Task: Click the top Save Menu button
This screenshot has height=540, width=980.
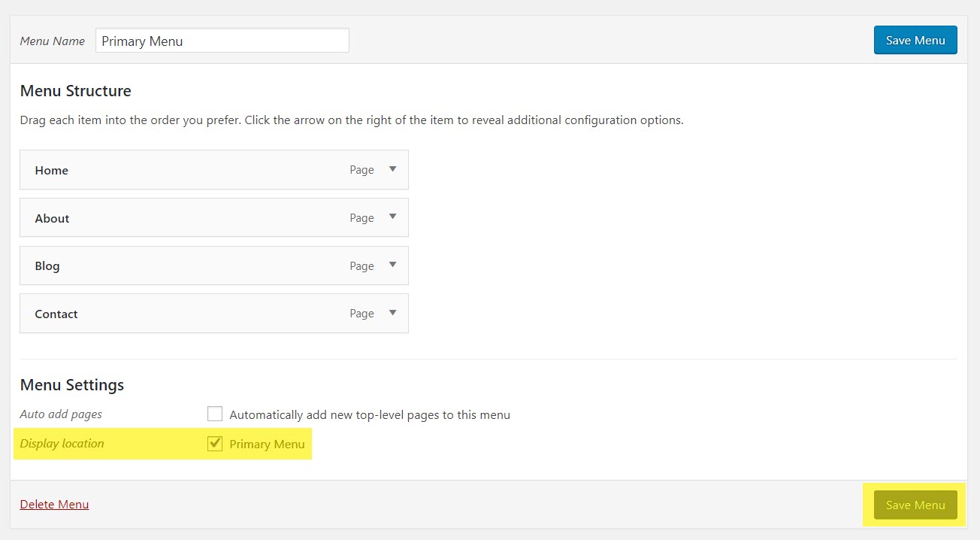Action: [915, 41]
